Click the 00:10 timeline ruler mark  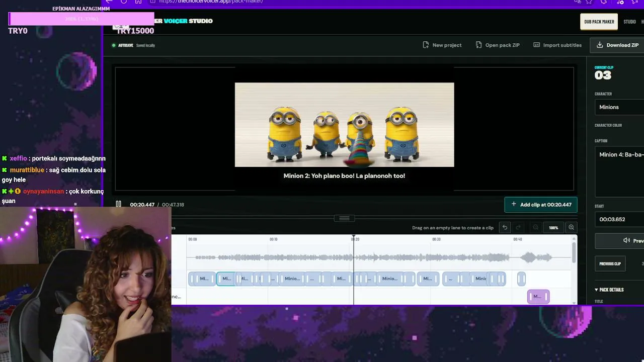coord(273,239)
